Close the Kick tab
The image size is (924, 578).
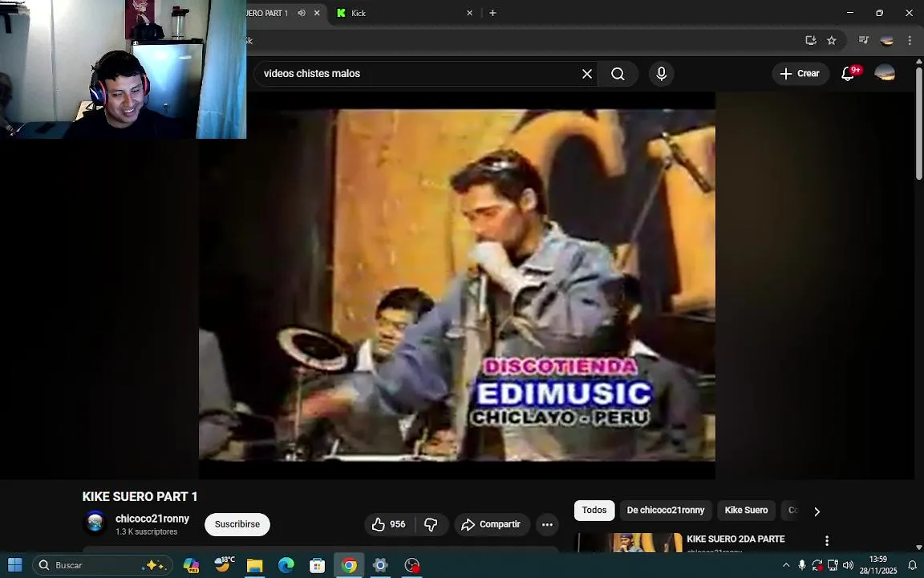point(470,13)
